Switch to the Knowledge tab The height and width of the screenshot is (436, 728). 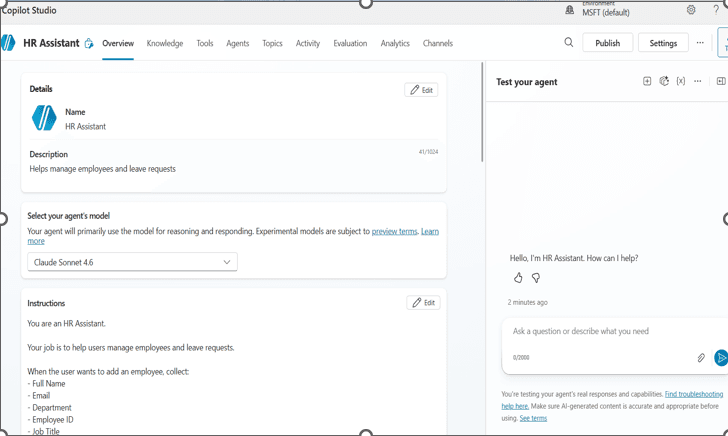pos(165,43)
